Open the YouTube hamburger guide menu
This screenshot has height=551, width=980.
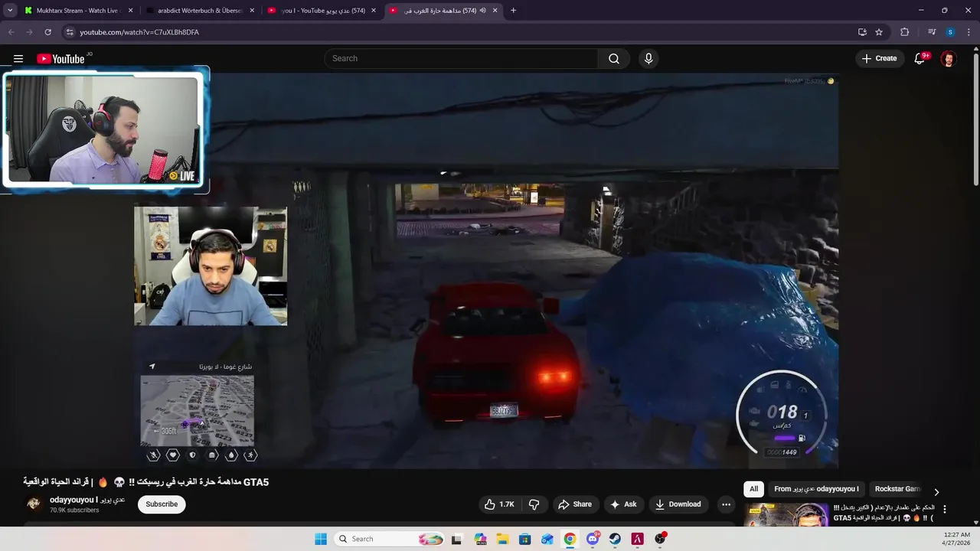tap(18, 59)
